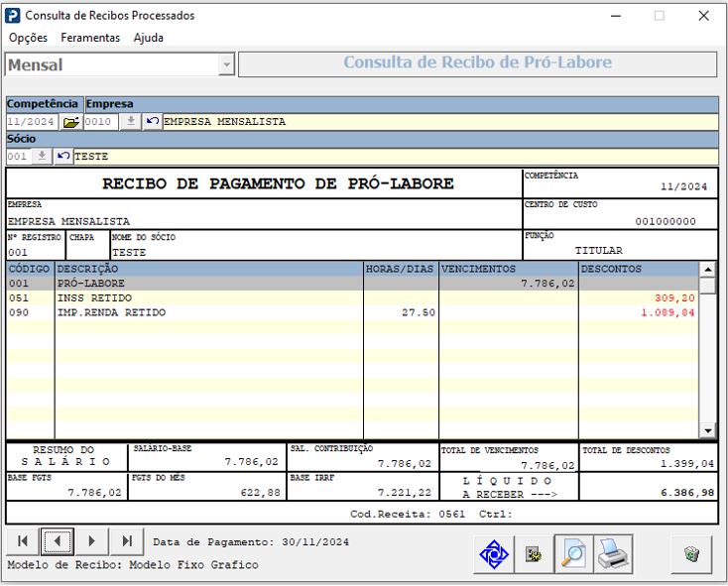Click the Competência field 11/2024
The image size is (728, 586).
(32, 122)
